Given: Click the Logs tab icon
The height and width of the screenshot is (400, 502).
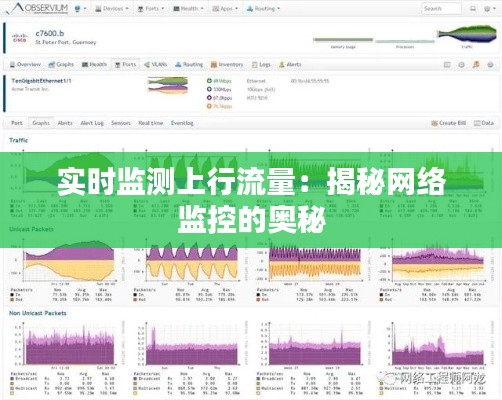Looking at the screenshot, I should tap(255, 64).
